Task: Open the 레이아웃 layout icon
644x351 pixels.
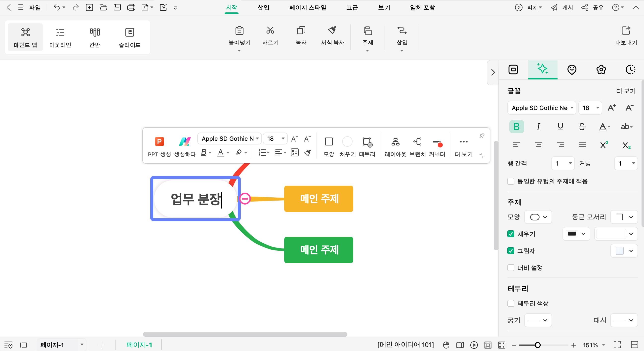Action: [x=395, y=142]
